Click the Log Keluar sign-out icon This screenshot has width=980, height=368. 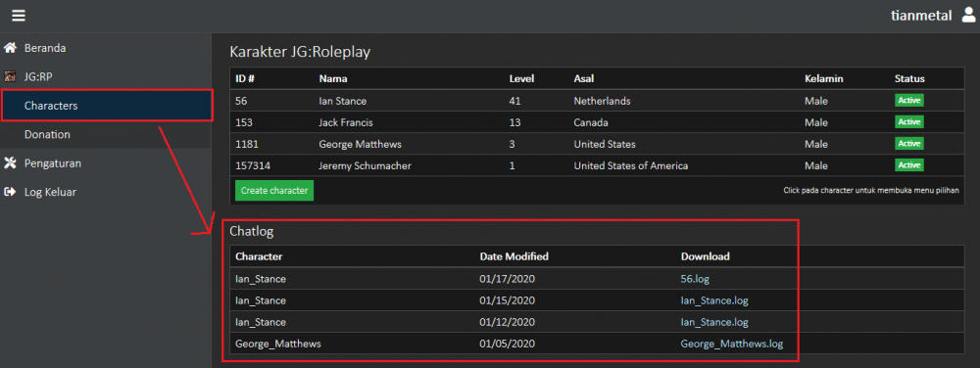tap(10, 192)
